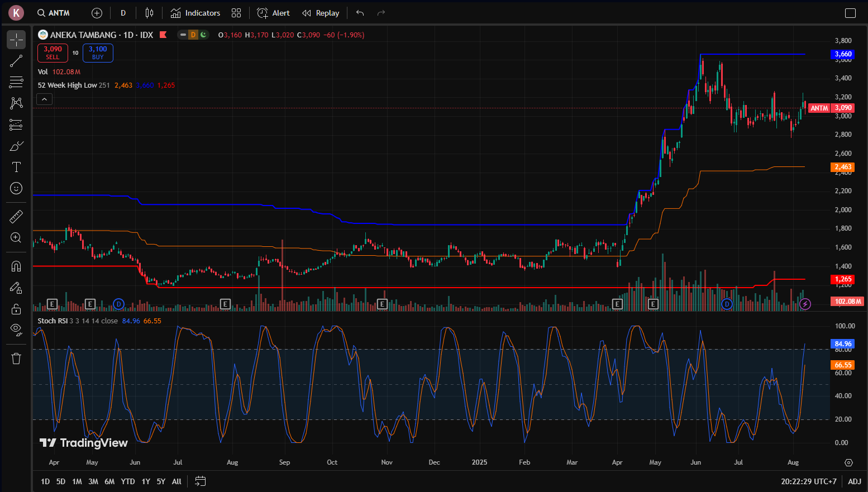
Task: Click the ANTM 3,090 last price label
Action: coord(831,108)
